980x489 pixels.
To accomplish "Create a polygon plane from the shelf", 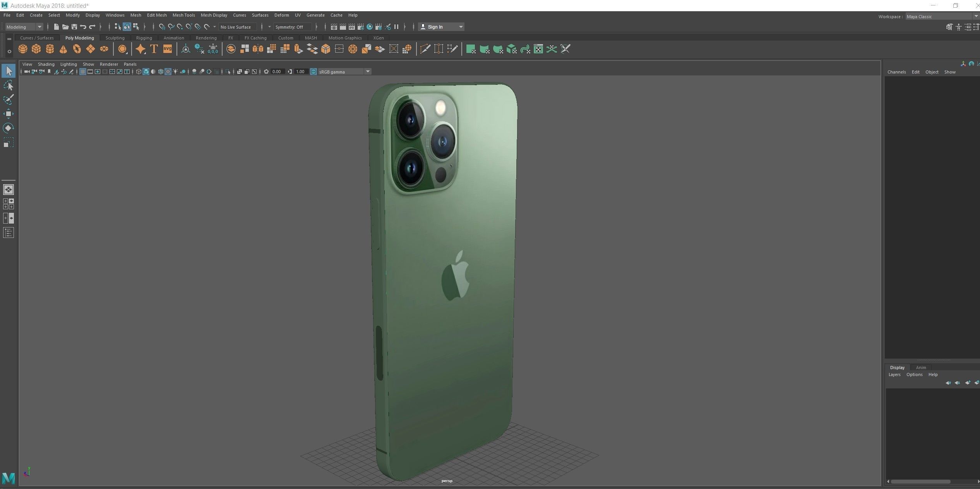I will tap(91, 49).
